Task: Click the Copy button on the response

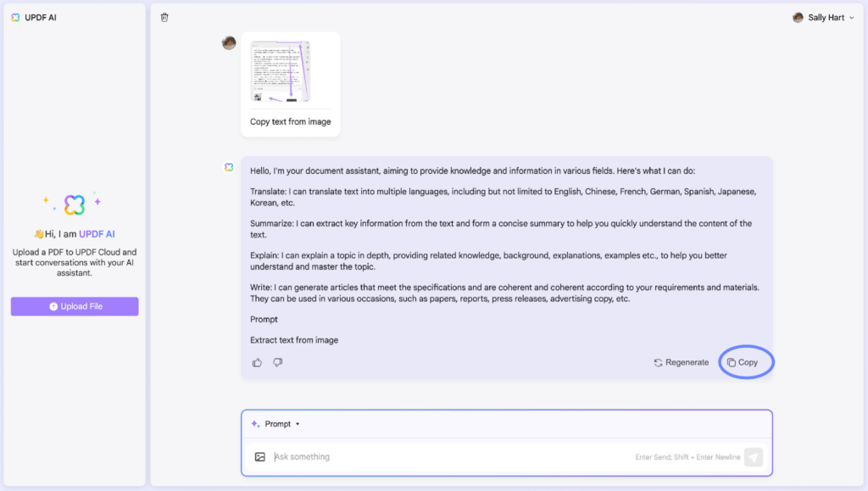Action: [x=745, y=362]
